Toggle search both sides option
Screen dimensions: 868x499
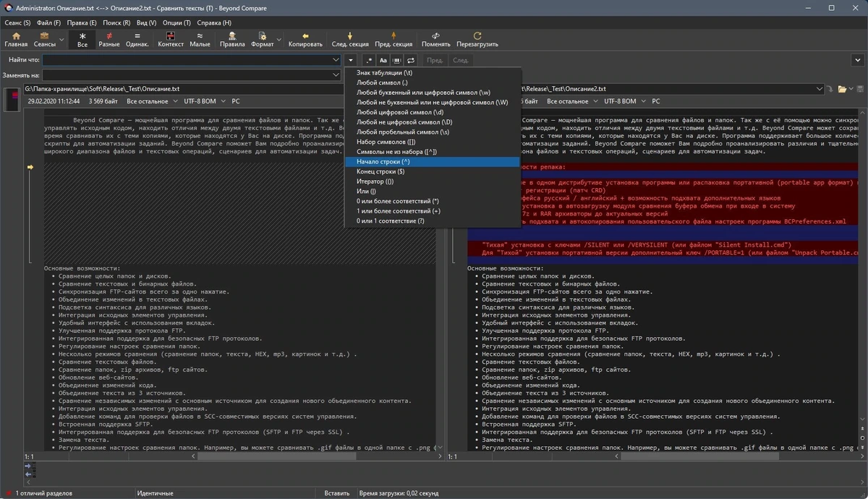coord(410,61)
